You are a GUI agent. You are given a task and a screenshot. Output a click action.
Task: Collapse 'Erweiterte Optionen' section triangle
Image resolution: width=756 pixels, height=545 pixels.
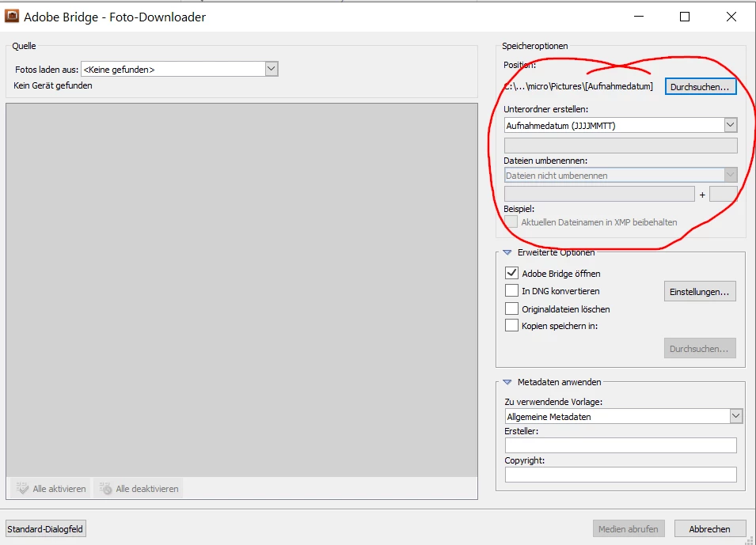[x=507, y=252]
